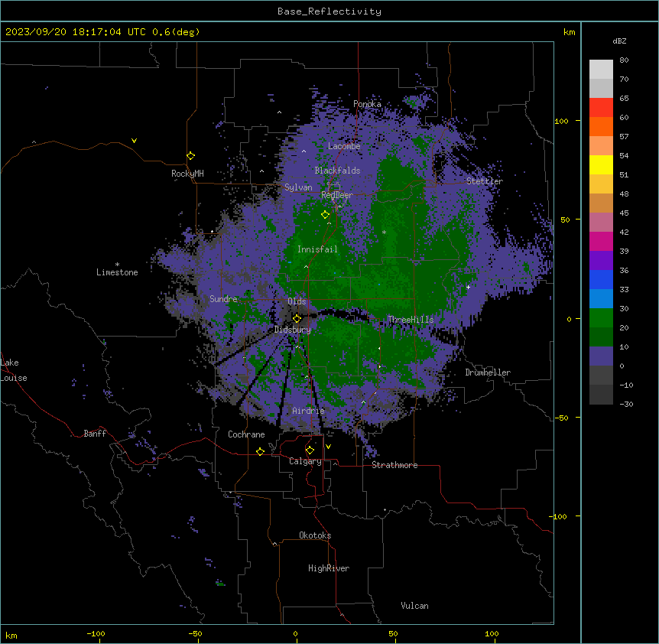Click the yellow v marker northwest of RockyMH

pyautogui.click(x=134, y=141)
